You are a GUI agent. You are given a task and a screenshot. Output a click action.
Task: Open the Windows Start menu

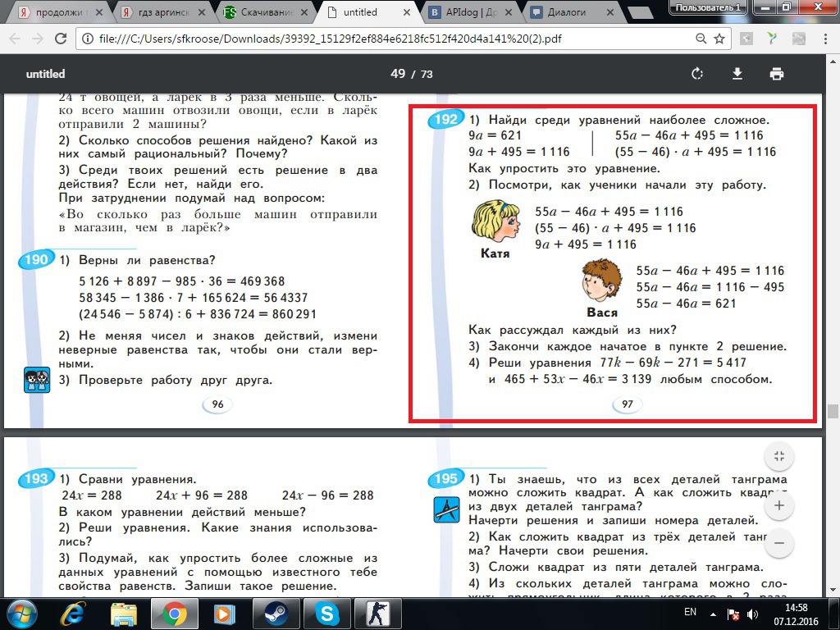click(x=21, y=613)
